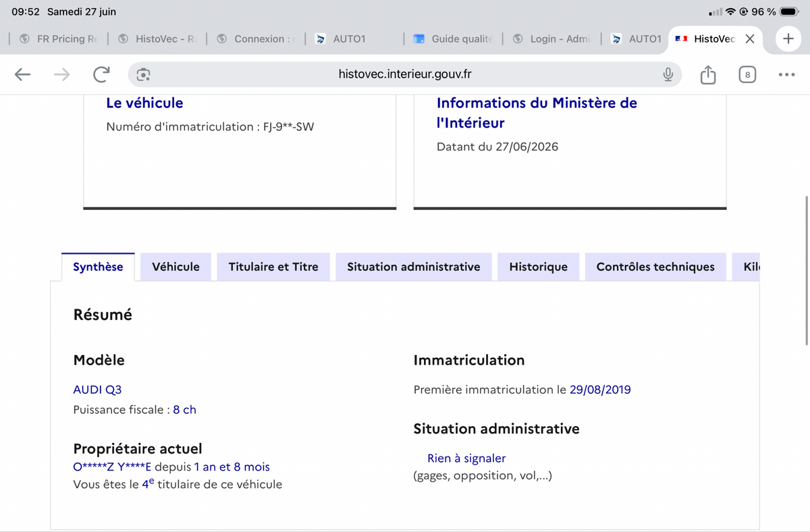810x532 pixels.
Task: Switch to the FR Pricing browser tab
Action: pos(62,39)
